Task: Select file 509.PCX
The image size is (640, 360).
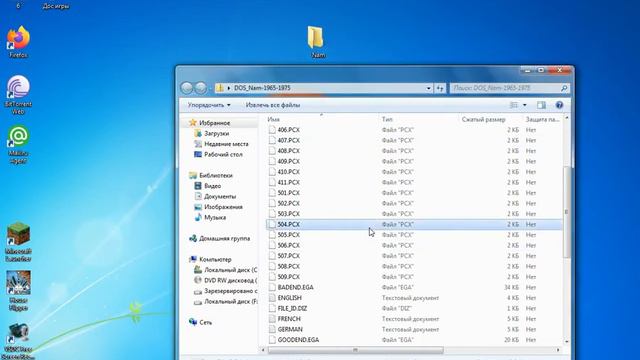Action: (289, 277)
